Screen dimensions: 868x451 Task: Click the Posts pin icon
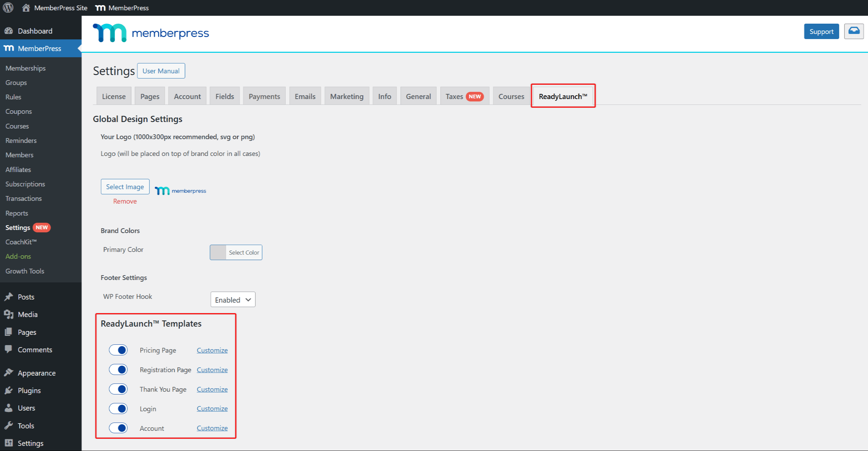click(x=9, y=297)
